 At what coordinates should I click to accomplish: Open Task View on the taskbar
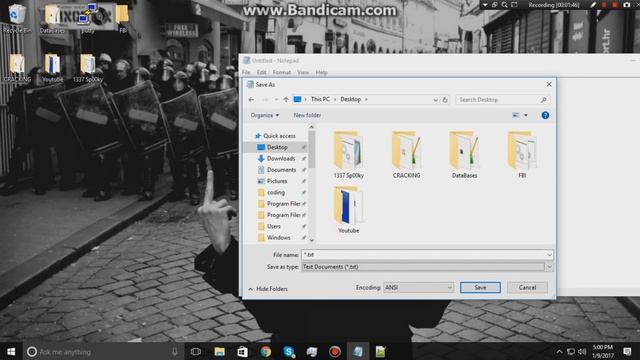[196, 351]
